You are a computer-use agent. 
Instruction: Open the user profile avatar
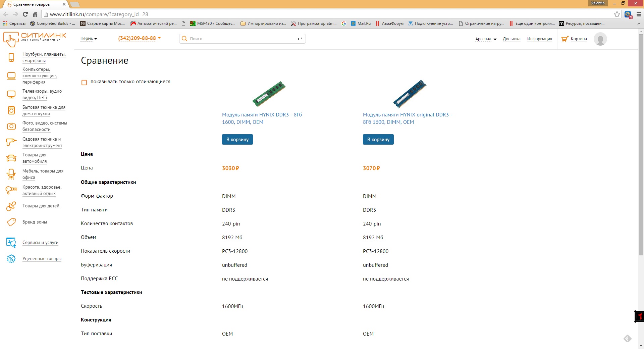coord(600,39)
